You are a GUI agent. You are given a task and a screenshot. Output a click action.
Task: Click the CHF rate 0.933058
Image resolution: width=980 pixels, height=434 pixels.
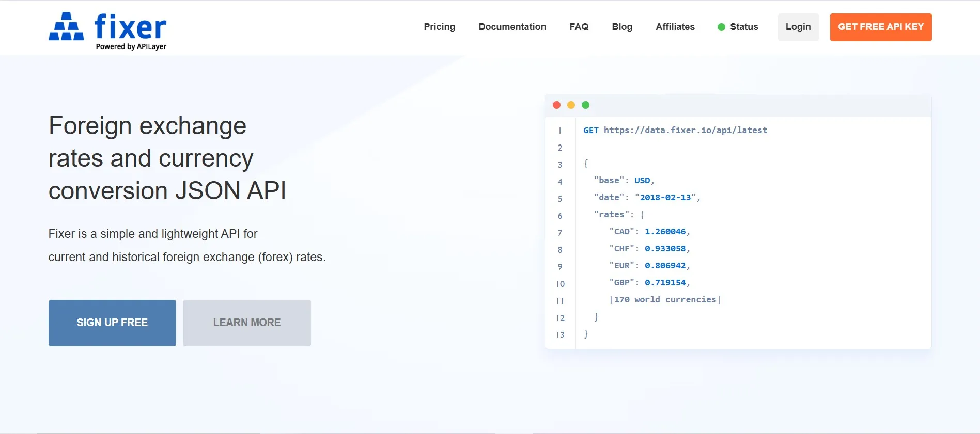(665, 249)
